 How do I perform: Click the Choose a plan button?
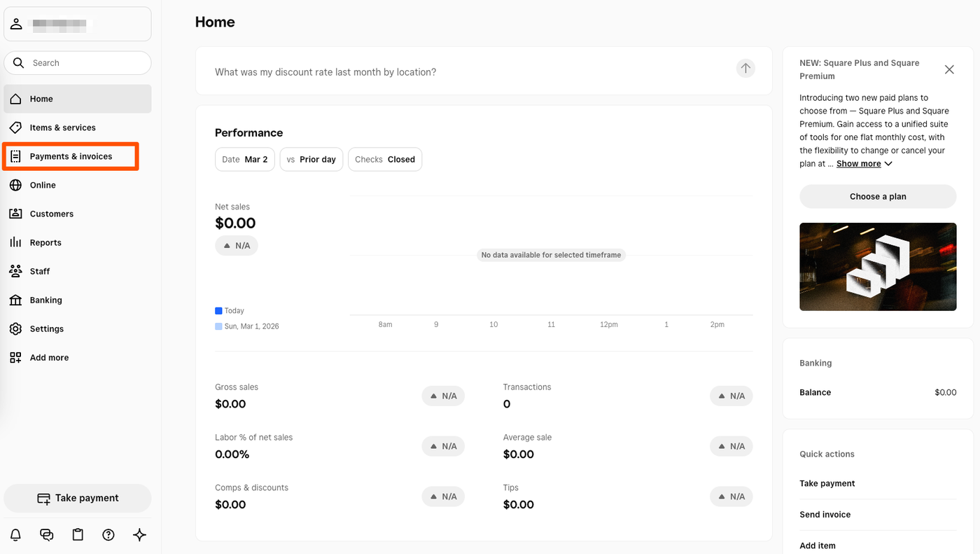[x=878, y=197]
